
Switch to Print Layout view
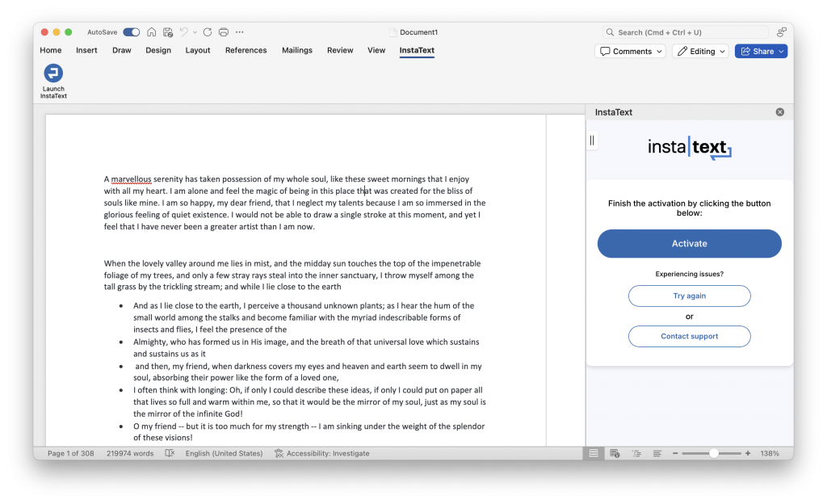click(594, 453)
